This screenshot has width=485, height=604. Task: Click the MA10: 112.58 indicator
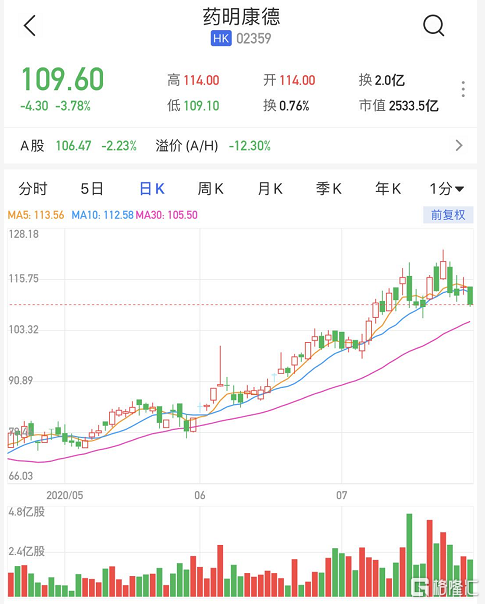102,215
